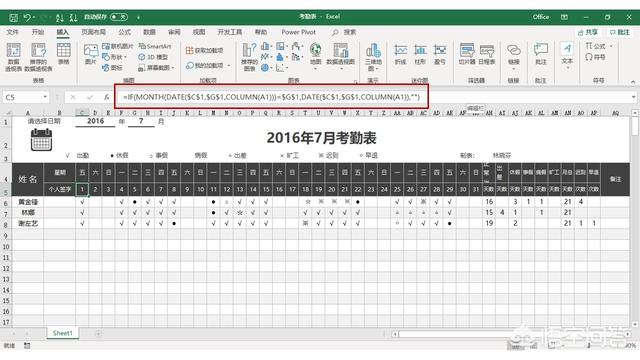Insert a waterfall or stock chart

tap(297, 46)
